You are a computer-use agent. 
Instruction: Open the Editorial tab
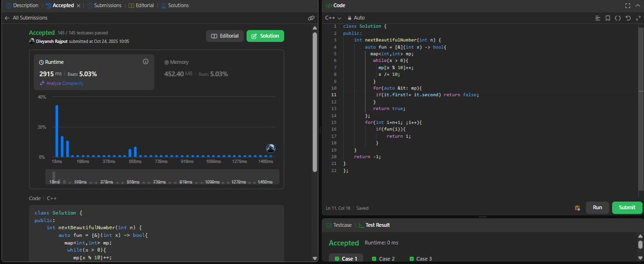click(x=141, y=5)
